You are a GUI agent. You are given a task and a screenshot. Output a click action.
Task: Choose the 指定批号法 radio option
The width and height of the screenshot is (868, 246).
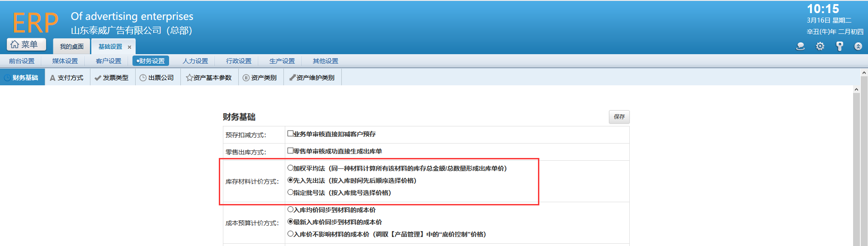(290, 192)
